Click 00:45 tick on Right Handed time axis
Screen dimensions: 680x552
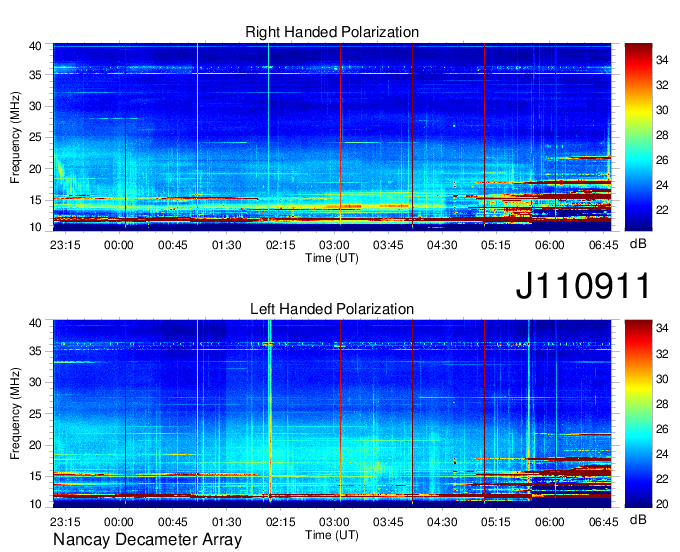tap(173, 245)
